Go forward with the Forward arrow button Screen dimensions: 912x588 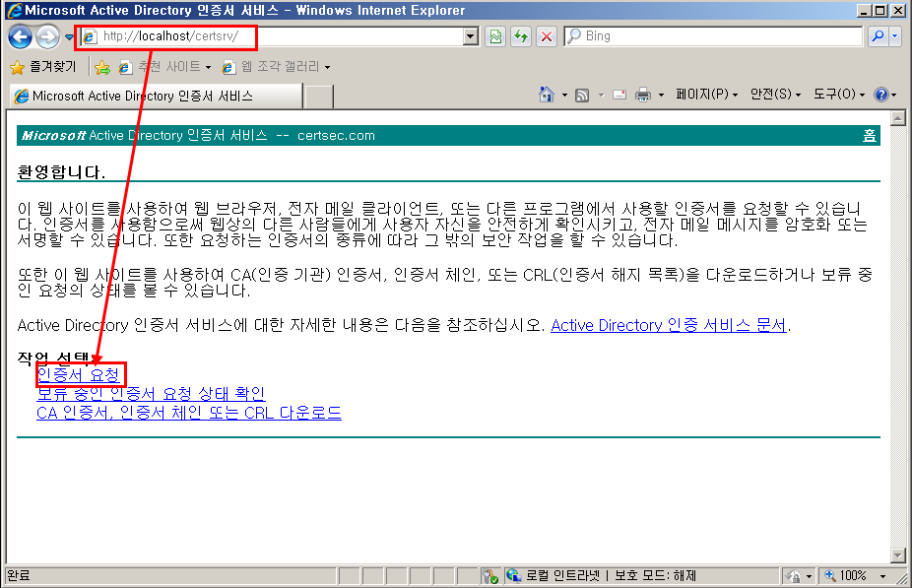click(47, 37)
